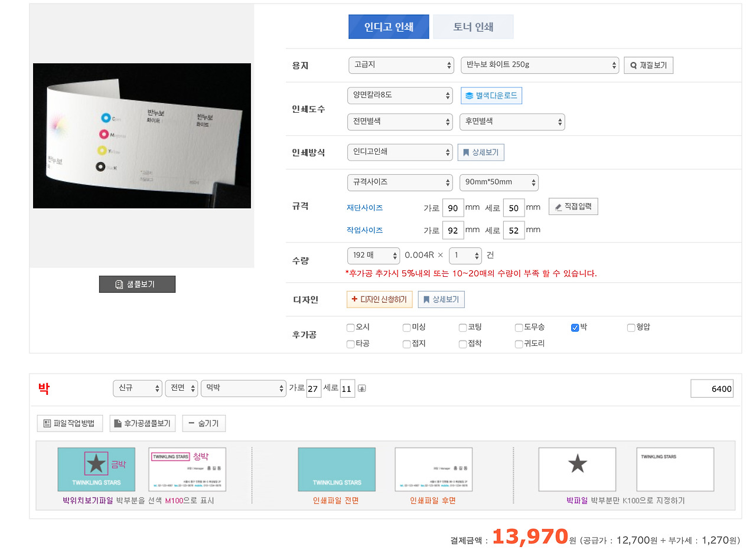
Task: Click the 박 가로 field showing 27
Action: 314,389
